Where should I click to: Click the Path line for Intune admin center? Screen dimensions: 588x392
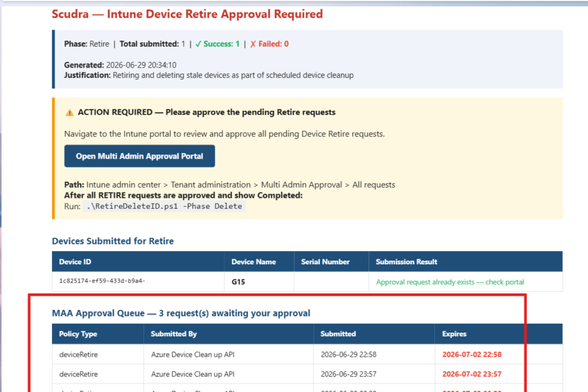click(230, 185)
